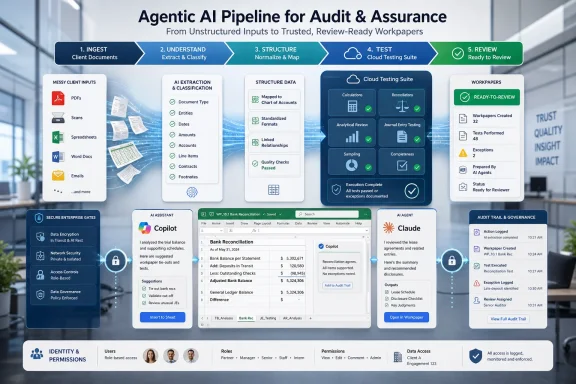Open the Excel File menu
The height and width of the screenshot is (384, 576).
point(204,223)
